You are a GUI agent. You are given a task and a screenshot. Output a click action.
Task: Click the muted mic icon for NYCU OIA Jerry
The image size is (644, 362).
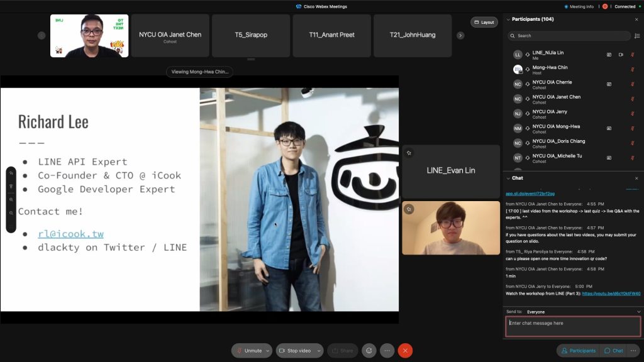pos(633,114)
